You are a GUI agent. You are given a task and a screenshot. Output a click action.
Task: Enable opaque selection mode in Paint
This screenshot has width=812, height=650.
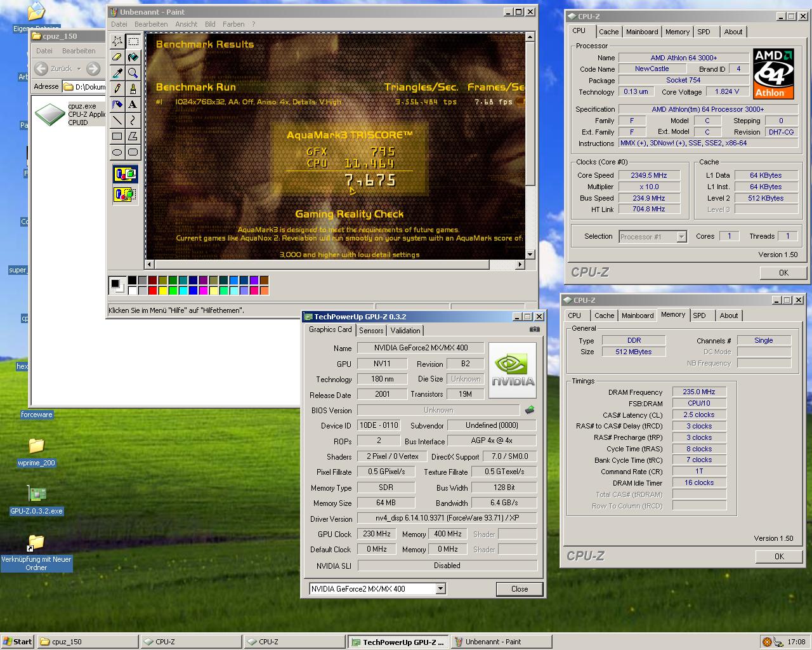(125, 174)
